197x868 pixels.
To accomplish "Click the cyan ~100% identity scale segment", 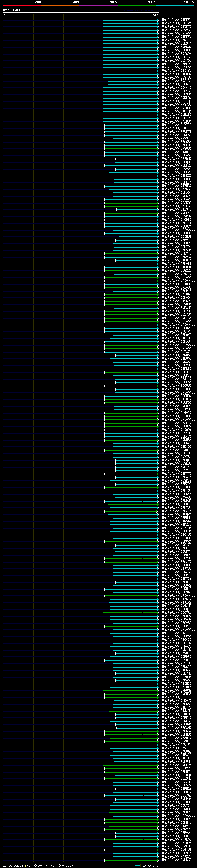I will pos(175,6).
